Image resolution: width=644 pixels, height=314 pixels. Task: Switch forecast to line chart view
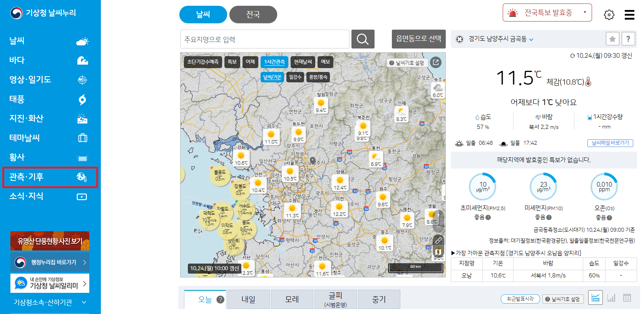pos(595,298)
